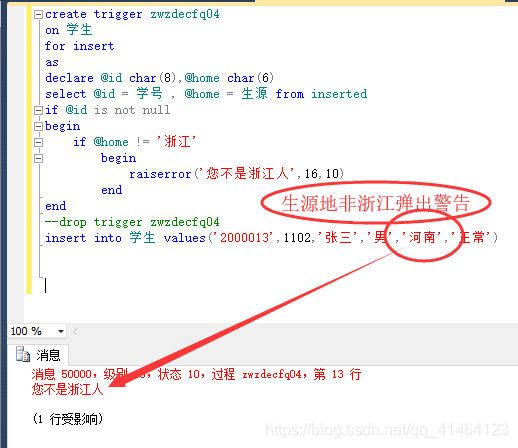Click the 消息 tab icon
The image size is (518, 448).
coord(23,354)
